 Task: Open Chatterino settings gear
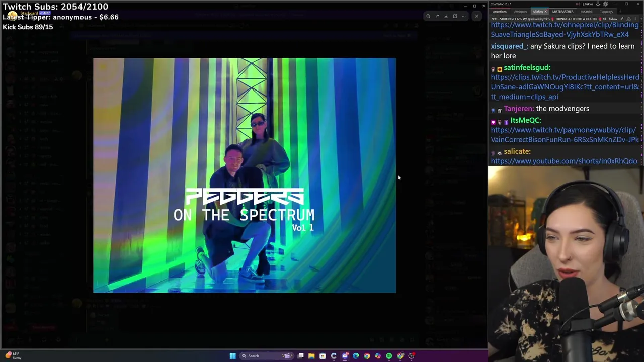pos(606,4)
